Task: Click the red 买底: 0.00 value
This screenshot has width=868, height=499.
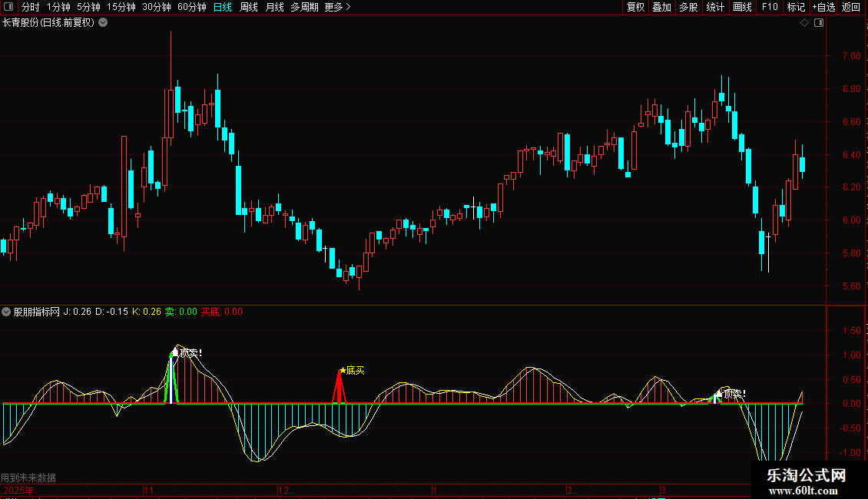Action: pyautogui.click(x=221, y=312)
